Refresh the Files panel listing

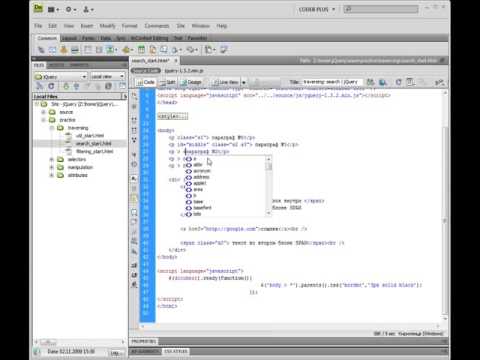point(51,86)
